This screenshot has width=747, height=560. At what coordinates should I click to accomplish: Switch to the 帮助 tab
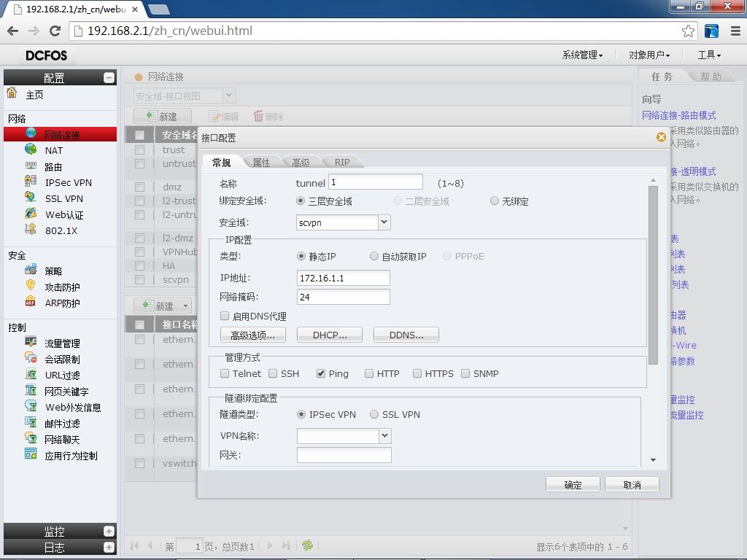(x=711, y=76)
